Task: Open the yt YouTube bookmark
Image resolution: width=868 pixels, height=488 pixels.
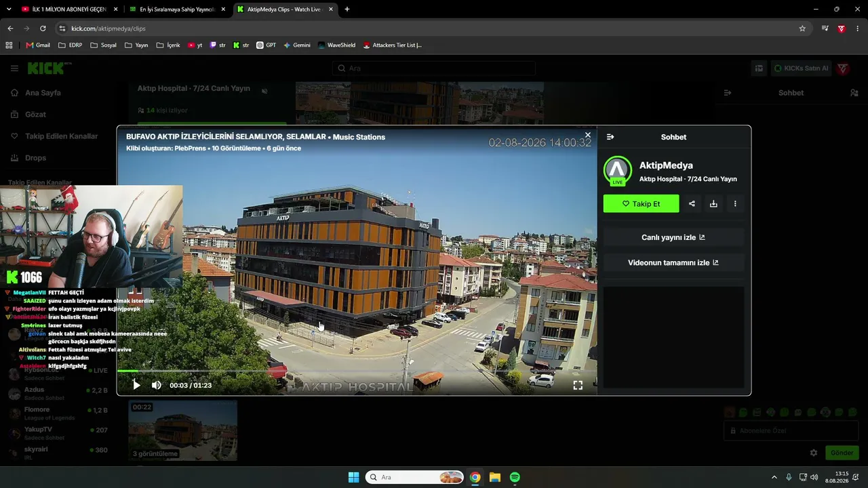Action: tap(195, 45)
